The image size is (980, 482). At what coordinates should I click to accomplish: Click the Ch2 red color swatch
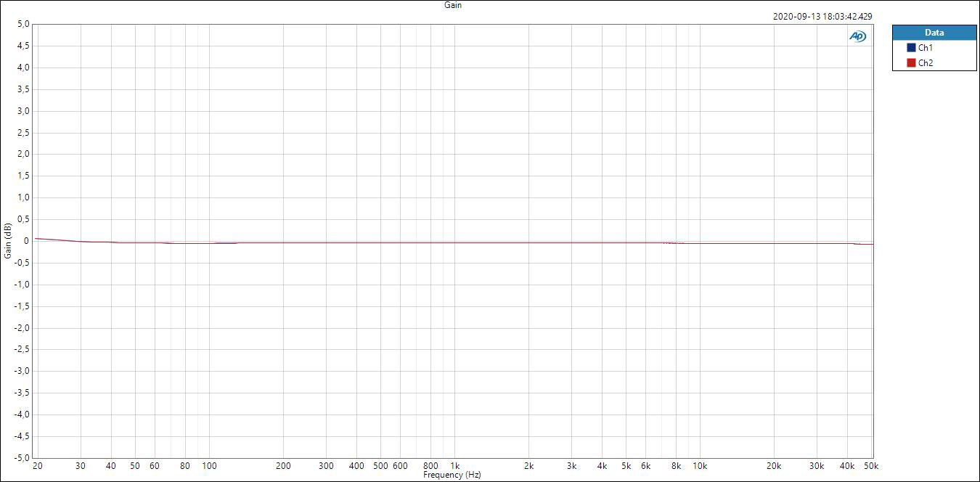(x=911, y=63)
